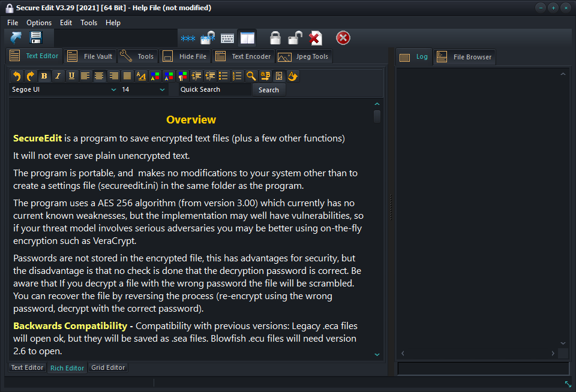Open the font style icon
The image size is (576, 392).
(x=141, y=76)
